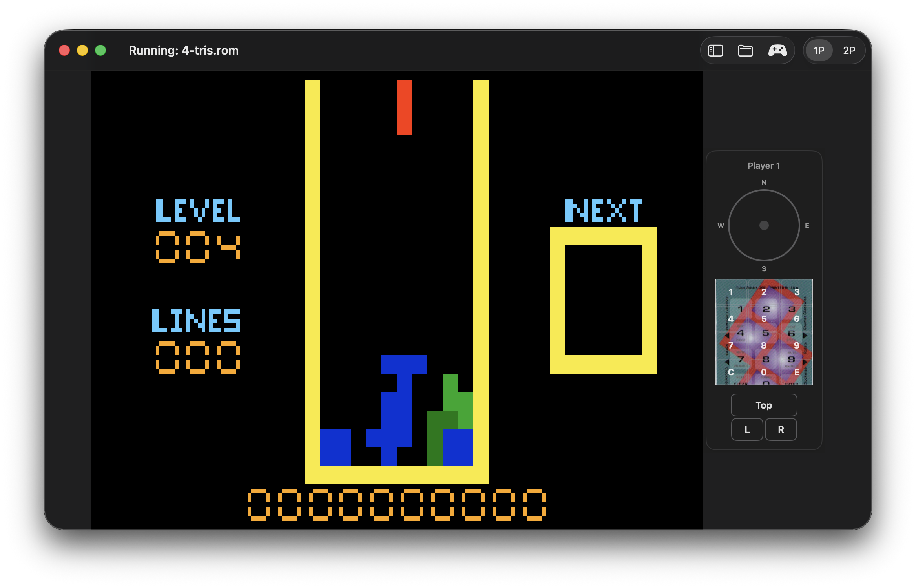Viewport: 916px width, 588px height.
Task: Click the "Running: 4-tris.rom" window title
Action: (184, 51)
